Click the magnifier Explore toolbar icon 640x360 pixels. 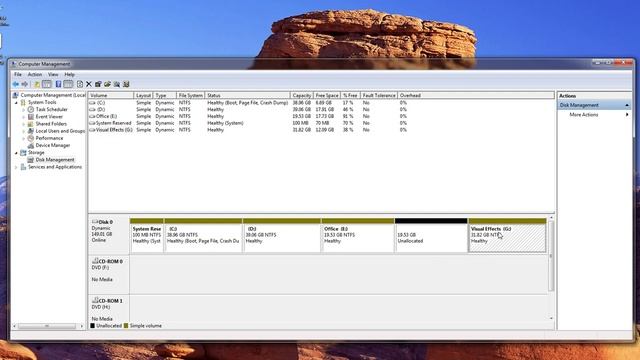117,84
